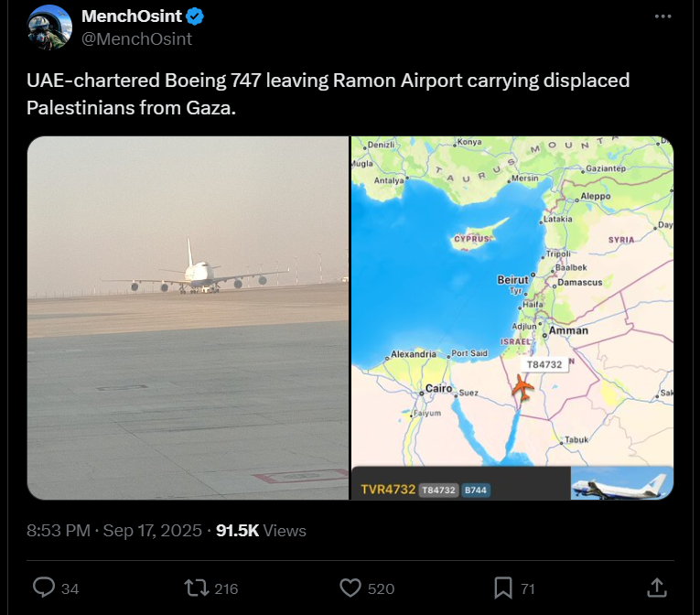Click the 8:53 PM Sep 17, 2025 timestamp
This screenshot has height=615, width=700.
[114, 531]
